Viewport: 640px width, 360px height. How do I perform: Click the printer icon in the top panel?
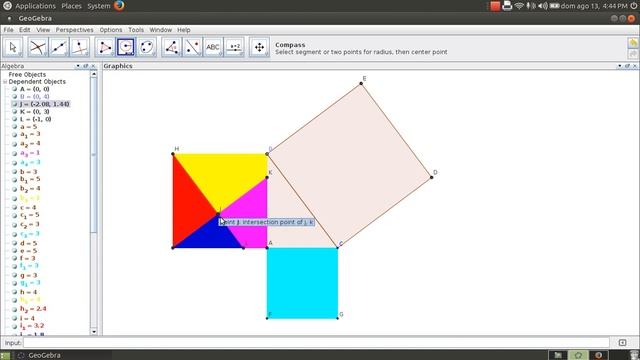coord(507,6)
